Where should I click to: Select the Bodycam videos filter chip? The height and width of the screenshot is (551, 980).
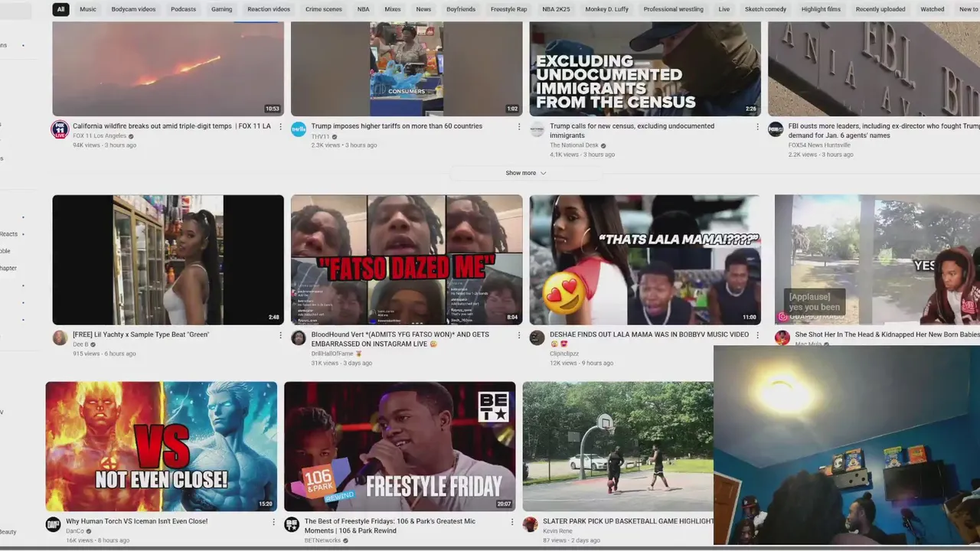pyautogui.click(x=133, y=9)
